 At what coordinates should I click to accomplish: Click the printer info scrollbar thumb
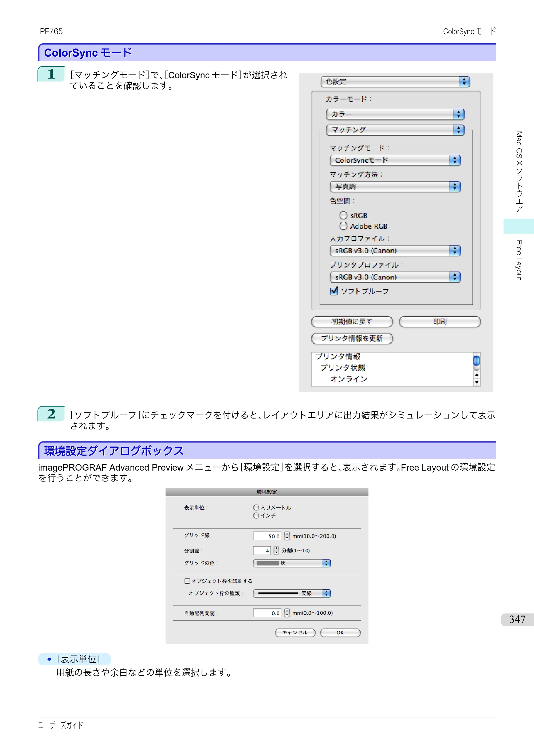click(476, 360)
